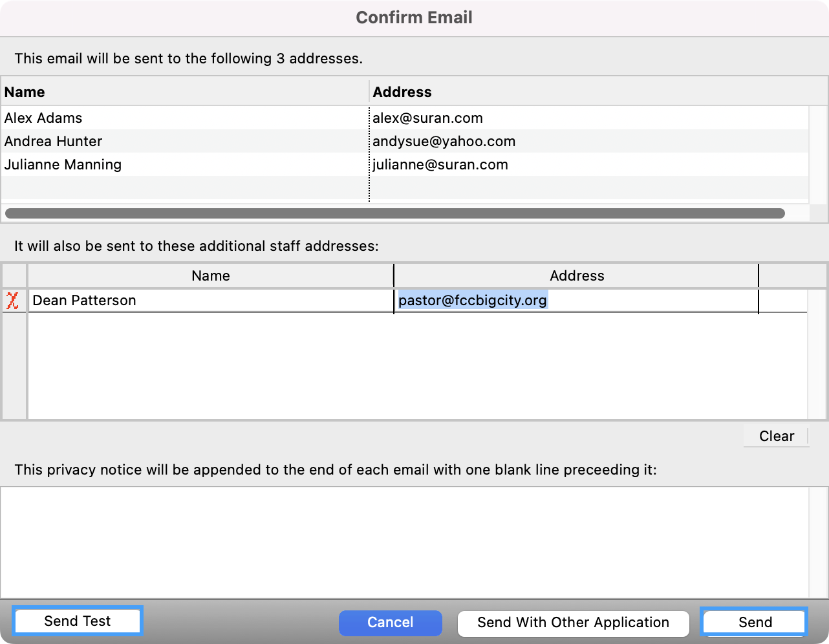Screen dimensions: 829x644
Task: Click inside the privacy notice text box
Action: pyautogui.click(x=404, y=542)
